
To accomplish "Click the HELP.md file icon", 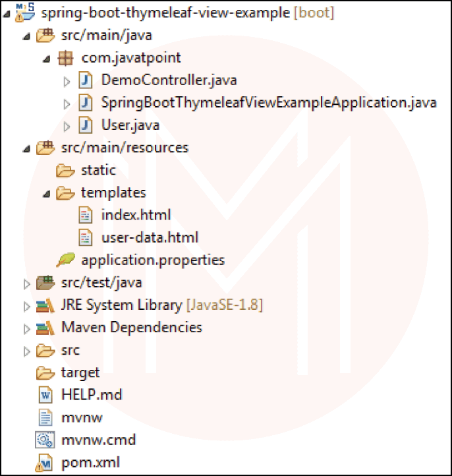I will coord(45,395).
